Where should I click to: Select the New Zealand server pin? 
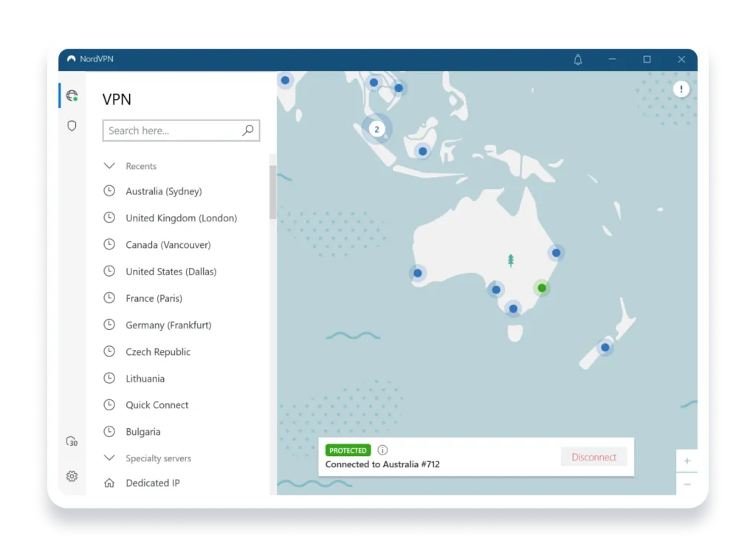point(605,347)
